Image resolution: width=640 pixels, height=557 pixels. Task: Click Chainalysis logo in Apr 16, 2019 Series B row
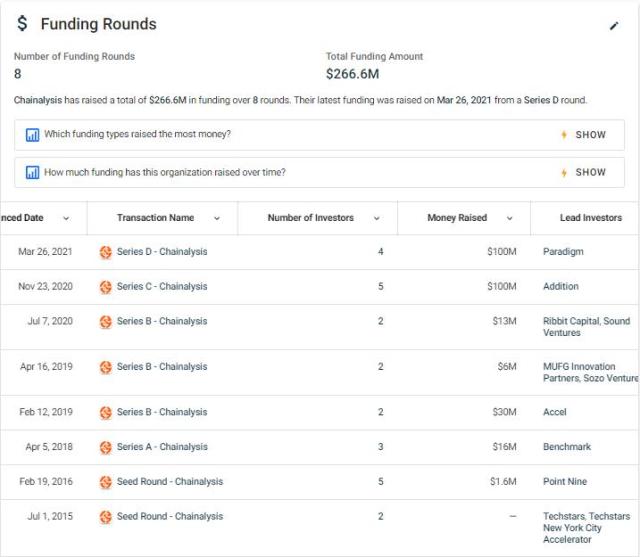click(x=106, y=367)
